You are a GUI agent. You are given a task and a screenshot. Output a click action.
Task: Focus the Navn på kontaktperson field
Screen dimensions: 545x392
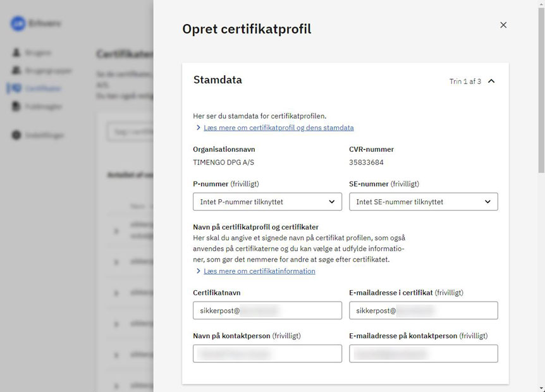tap(267, 353)
